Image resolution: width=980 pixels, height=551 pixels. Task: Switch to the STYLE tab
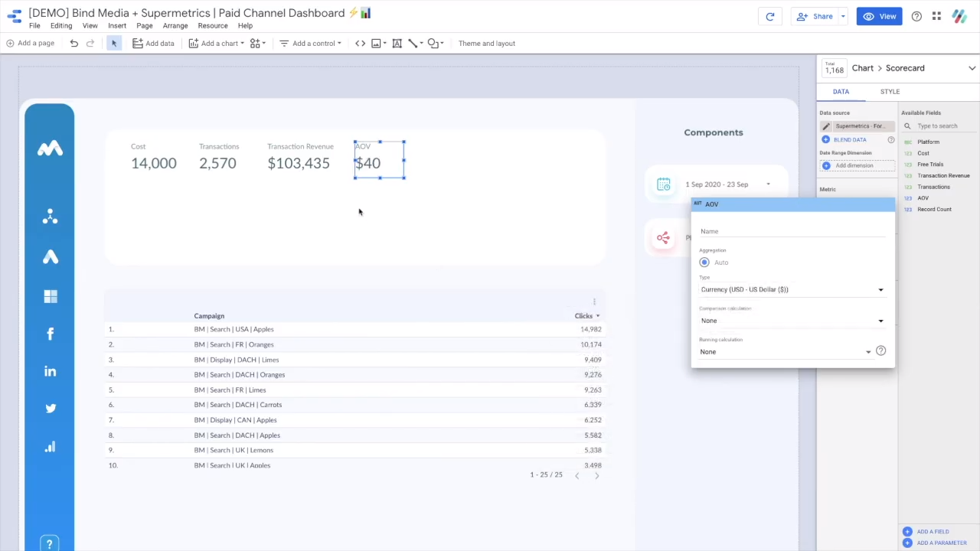(x=890, y=92)
